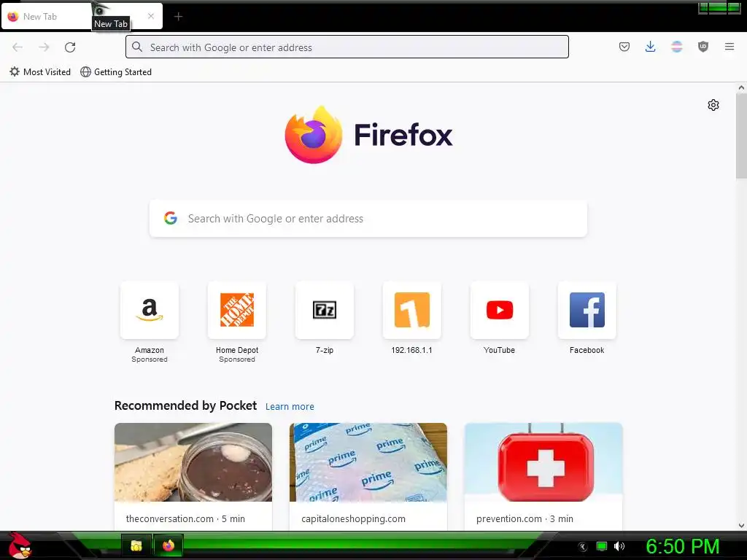Click the Back navigation arrow
Screen dimensions: 747x560
(18, 47)
